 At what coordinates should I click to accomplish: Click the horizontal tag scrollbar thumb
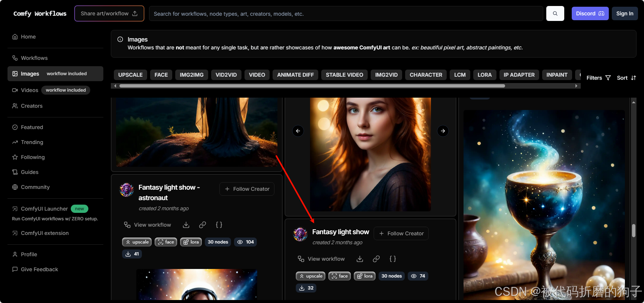point(312,86)
